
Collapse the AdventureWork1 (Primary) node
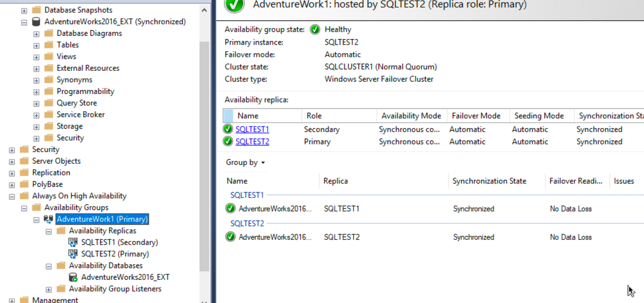point(37,220)
